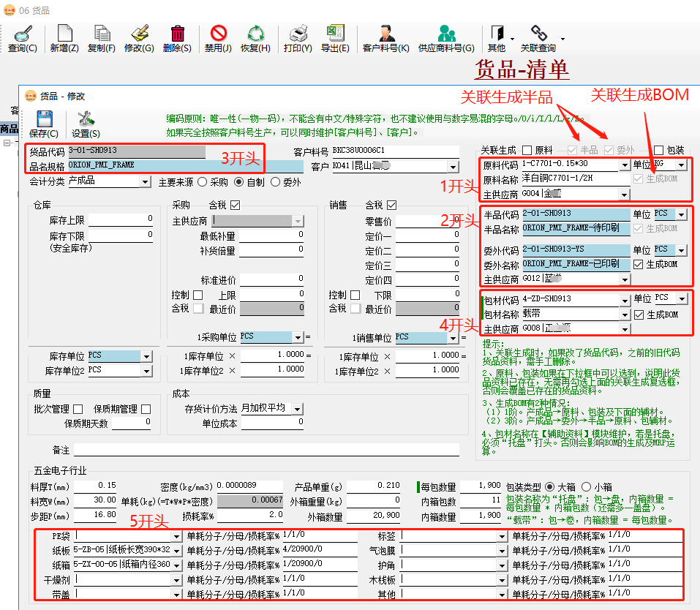This screenshot has width=700, height=610.
Task: Click the 禁用(J) disable icon
Action: pyautogui.click(x=218, y=34)
